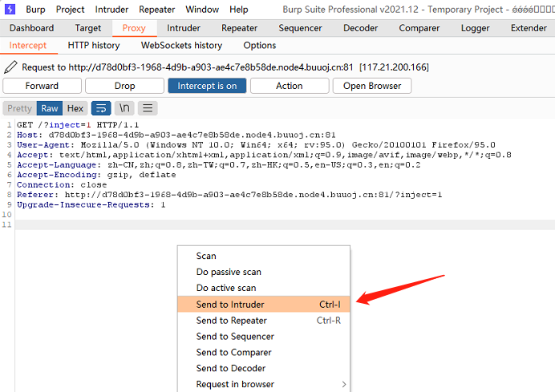Image resolution: width=555 pixels, height=392 pixels.
Task: Select Send to Decoder
Action: pyautogui.click(x=264, y=368)
